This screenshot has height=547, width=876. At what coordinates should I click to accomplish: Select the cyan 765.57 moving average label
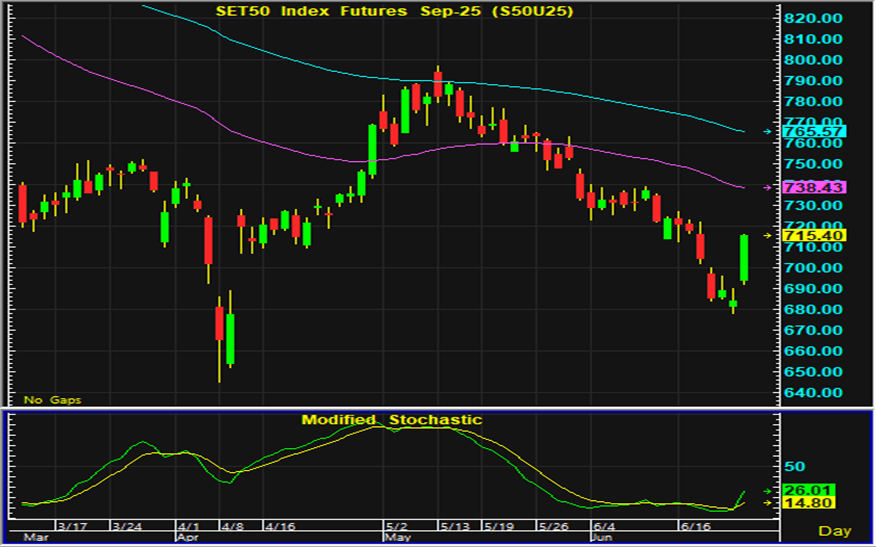point(814,131)
